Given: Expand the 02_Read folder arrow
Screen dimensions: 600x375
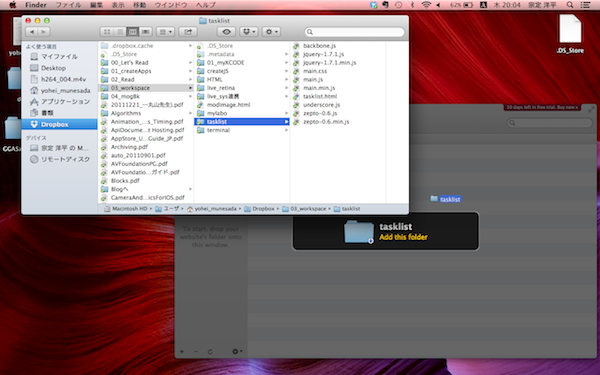Looking at the screenshot, I should click(x=190, y=80).
